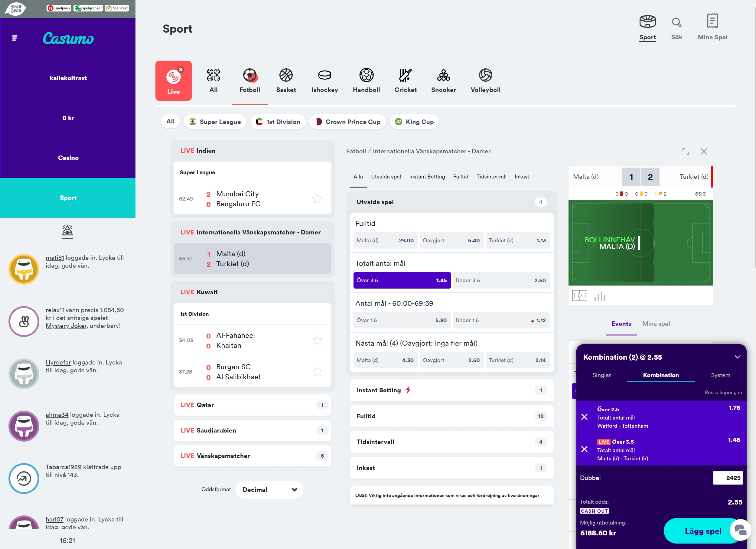Image resolution: width=756 pixels, height=549 pixels.
Task: Open the Oddsformat Decimal dropdown
Action: [269, 489]
